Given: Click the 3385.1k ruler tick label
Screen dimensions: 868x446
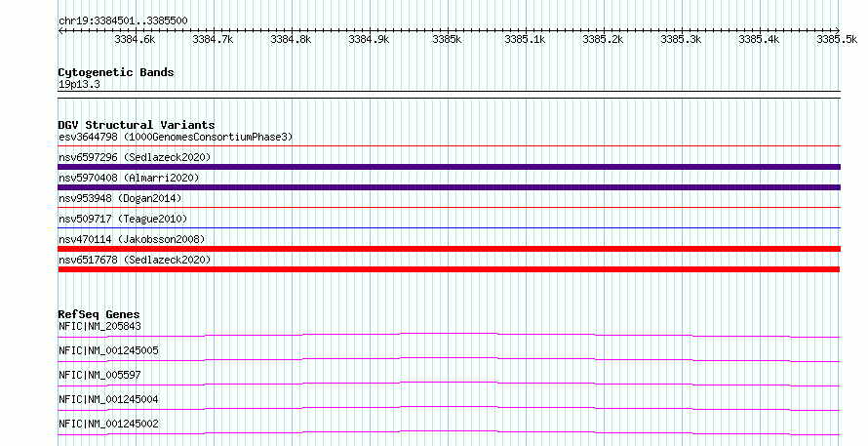Looking at the screenshot, I should [525, 39].
